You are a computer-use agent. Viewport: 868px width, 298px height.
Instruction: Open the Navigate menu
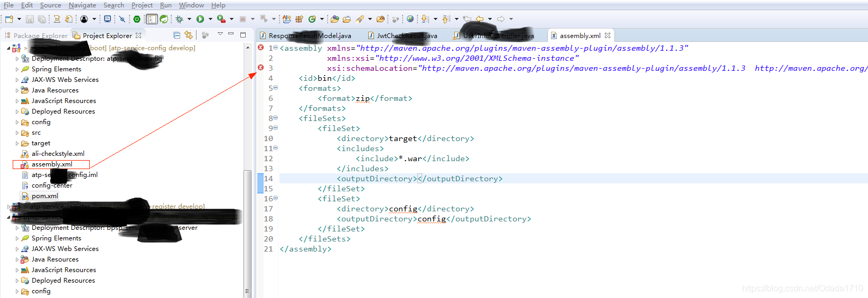(x=82, y=5)
